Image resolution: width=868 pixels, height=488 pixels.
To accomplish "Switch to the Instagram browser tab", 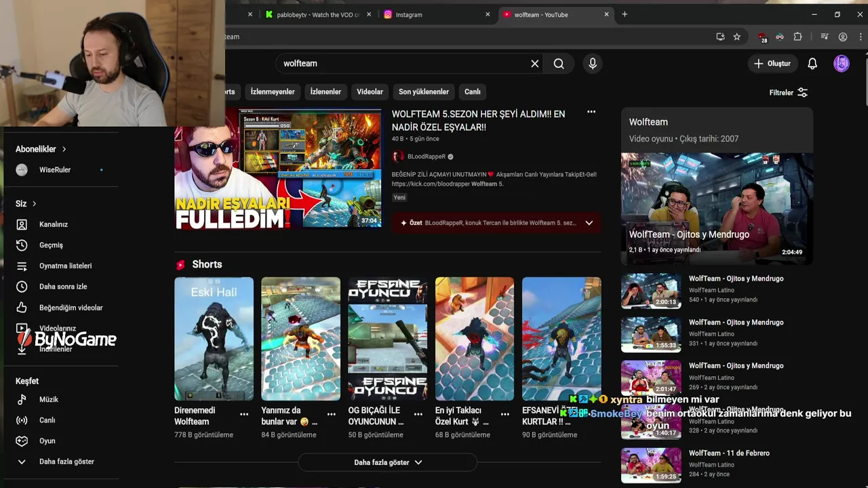I will [x=434, y=14].
